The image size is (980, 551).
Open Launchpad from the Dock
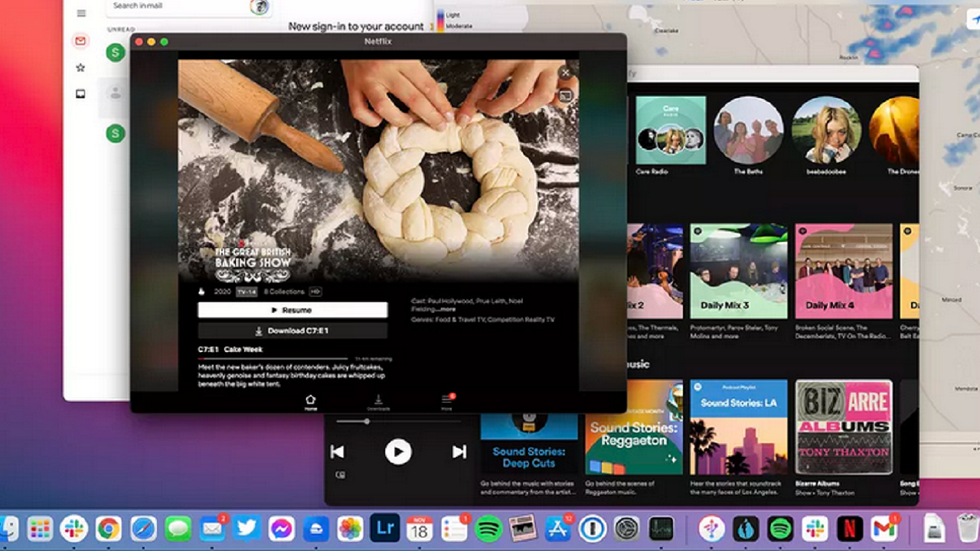(x=40, y=528)
